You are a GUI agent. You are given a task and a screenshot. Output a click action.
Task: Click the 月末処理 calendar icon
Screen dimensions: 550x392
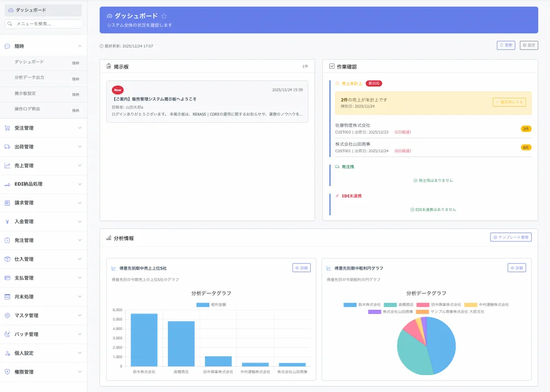8,297
